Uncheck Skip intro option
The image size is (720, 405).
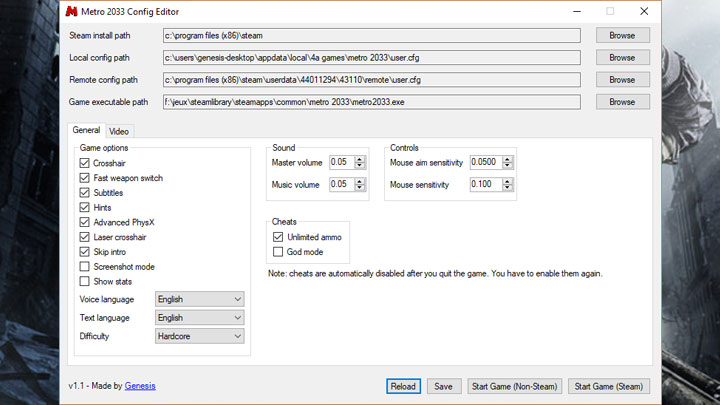click(x=84, y=252)
